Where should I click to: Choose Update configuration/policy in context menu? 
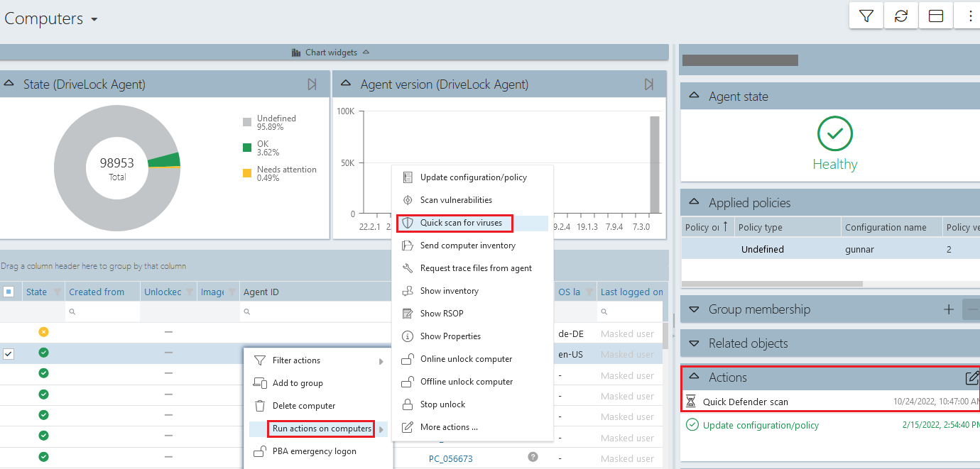point(472,177)
